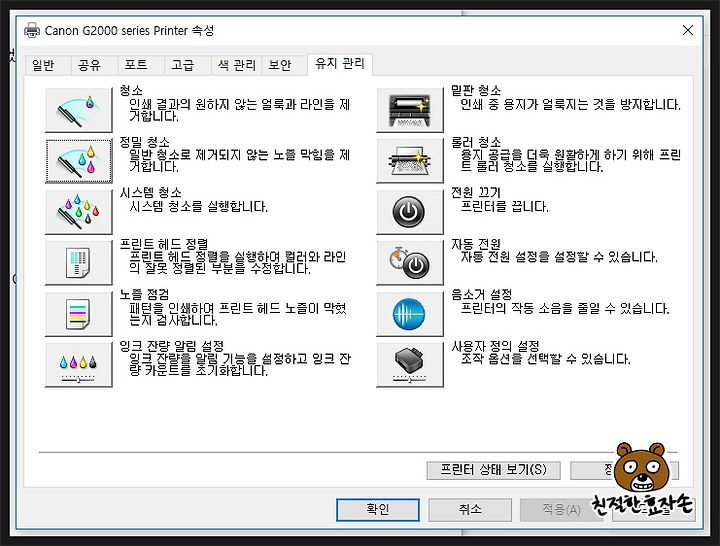Image resolution: width=720 pixels, height=546 pixels.
Task: Open 사용자 정의 설정 custom settings icon
Action: pyautogui.click(x=410, y=365)
